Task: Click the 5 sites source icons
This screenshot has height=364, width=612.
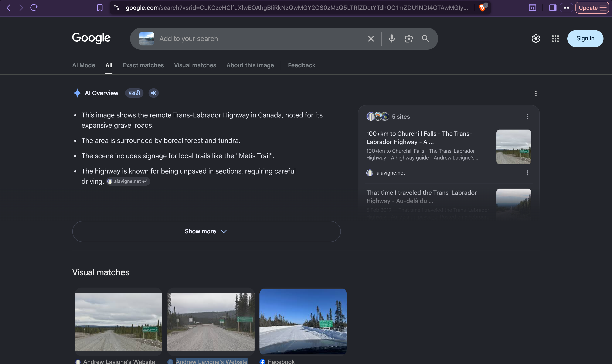Action: pyautogui.click(x=378, y=117)
